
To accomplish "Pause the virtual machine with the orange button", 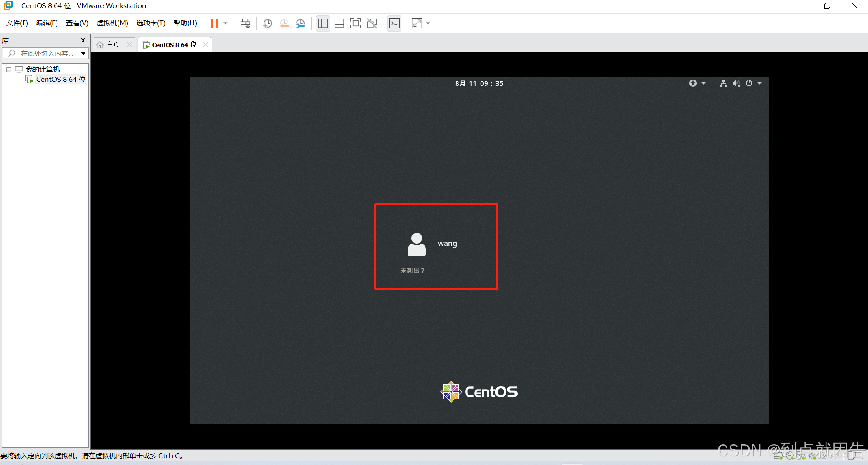I will [x=214, y=23].
